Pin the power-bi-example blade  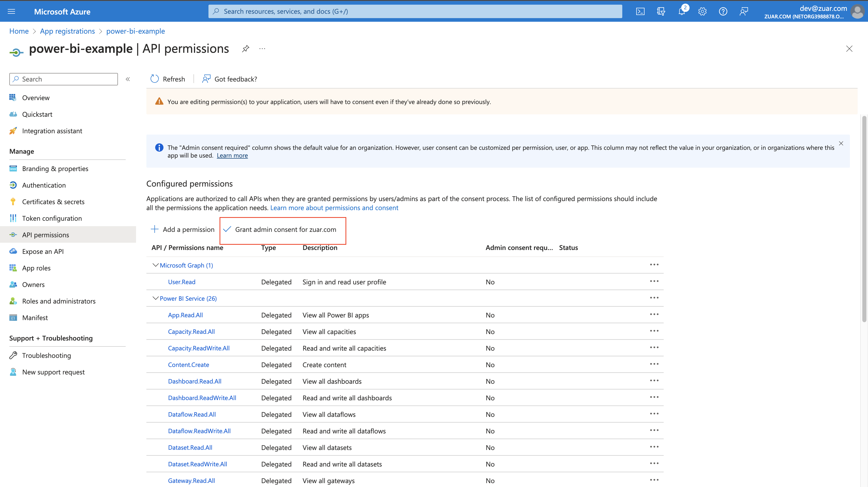pos(246,49)
